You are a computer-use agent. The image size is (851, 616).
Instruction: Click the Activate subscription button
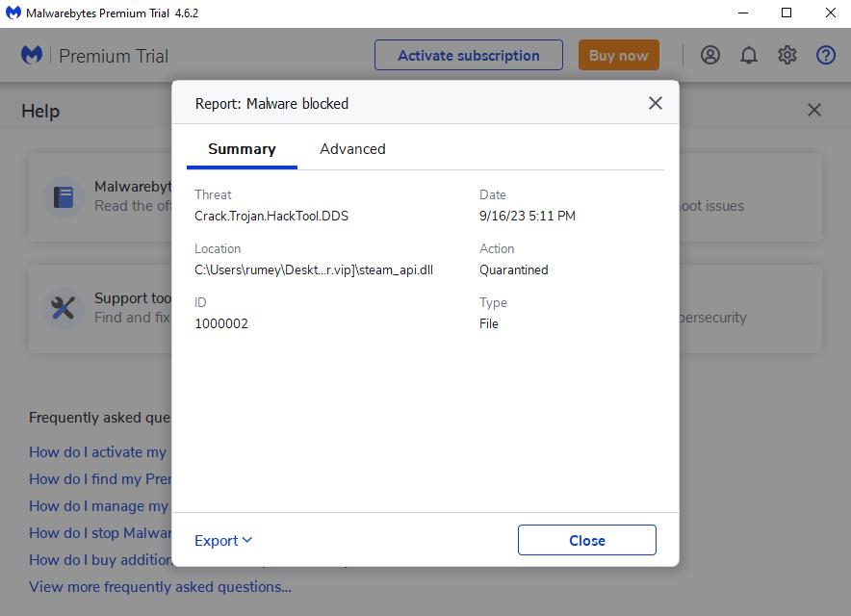469,55
